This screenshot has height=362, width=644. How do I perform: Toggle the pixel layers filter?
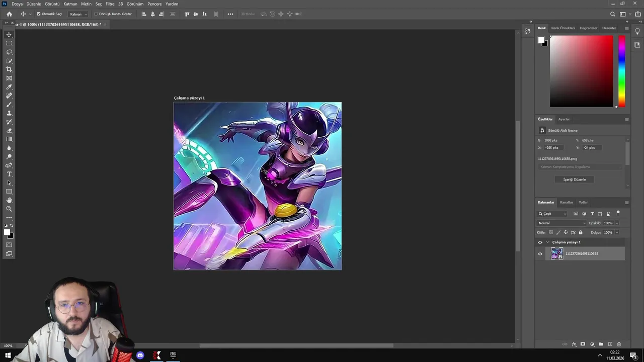point(576,214)
